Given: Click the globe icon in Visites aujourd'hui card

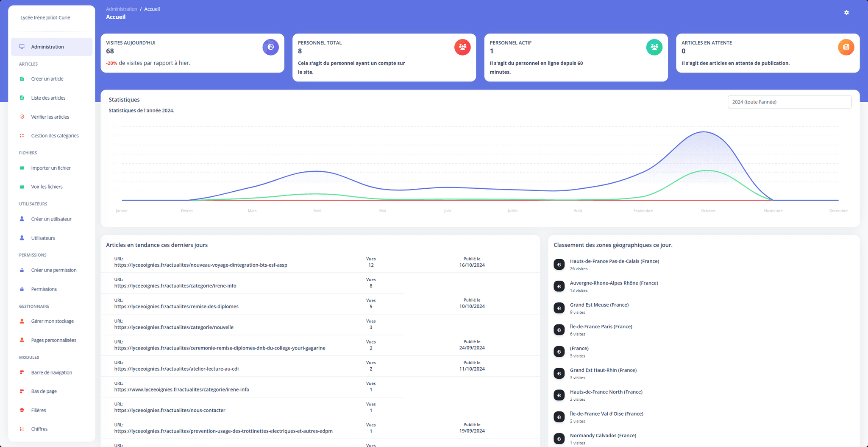Looking at the screenshot, I should pos(271,47).
